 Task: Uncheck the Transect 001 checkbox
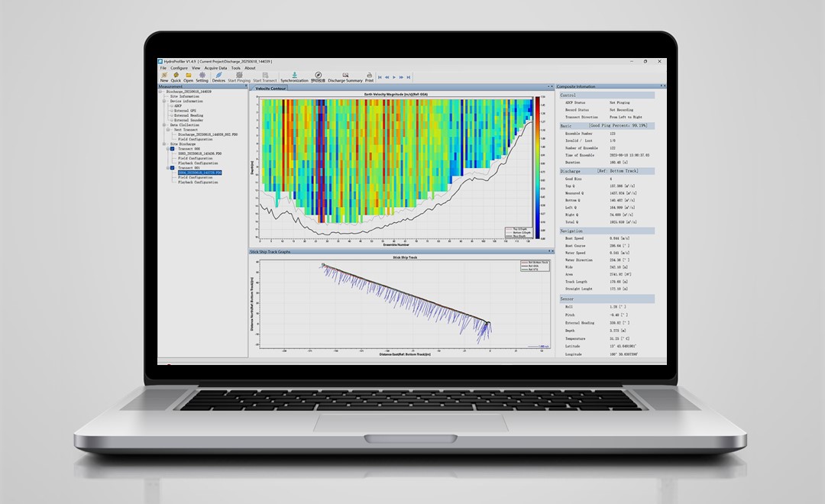click(172, 168)
